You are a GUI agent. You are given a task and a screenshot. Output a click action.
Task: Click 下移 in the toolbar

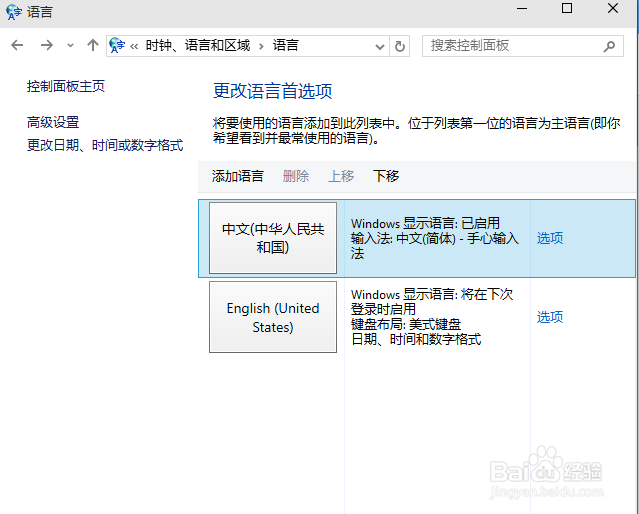(x=386, y=176)
